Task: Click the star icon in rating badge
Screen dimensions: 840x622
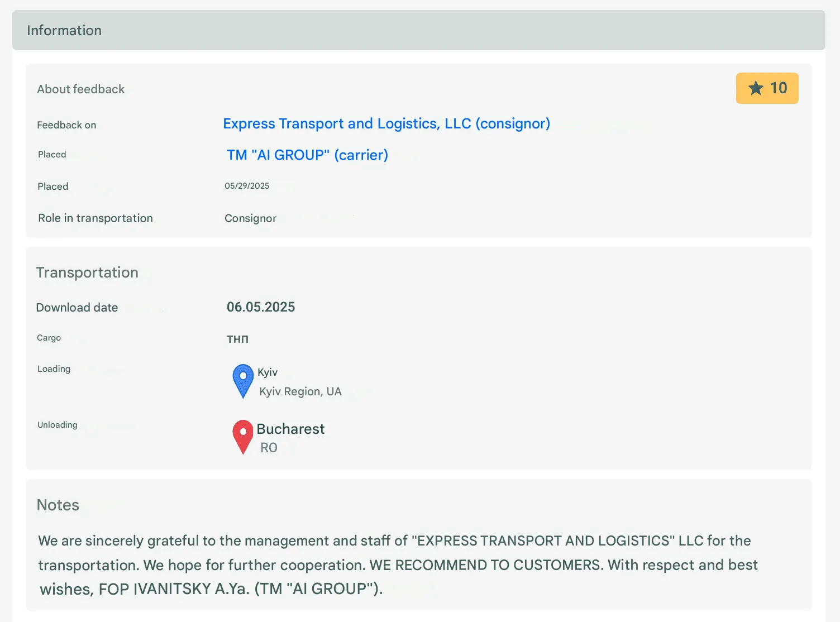Action: [x=756, y=88]
